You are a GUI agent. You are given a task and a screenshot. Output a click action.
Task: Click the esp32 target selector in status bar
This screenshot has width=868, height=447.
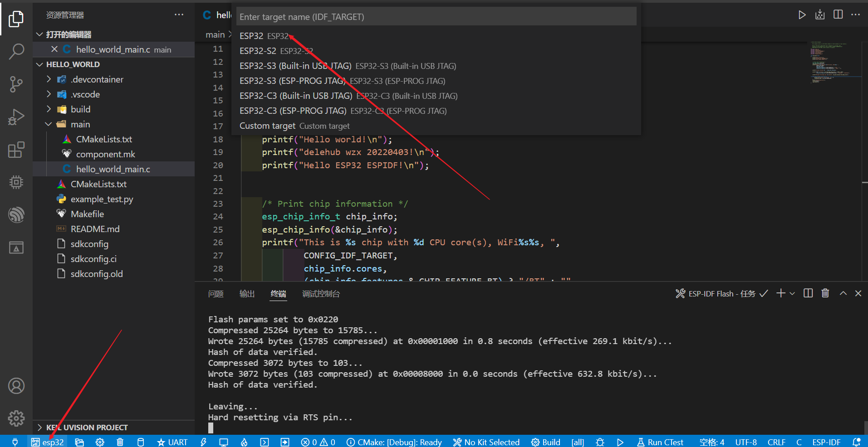[x=48, y=442]
